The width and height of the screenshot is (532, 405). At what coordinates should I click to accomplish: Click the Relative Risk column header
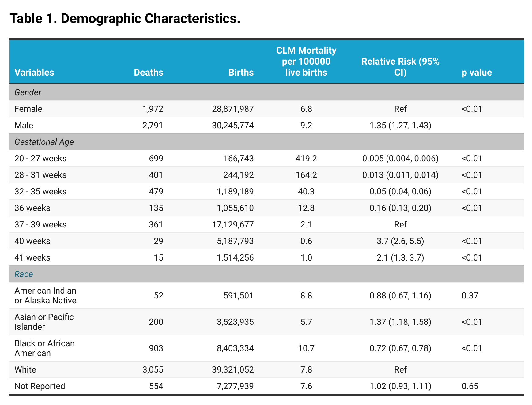click(x=400, y=67)
